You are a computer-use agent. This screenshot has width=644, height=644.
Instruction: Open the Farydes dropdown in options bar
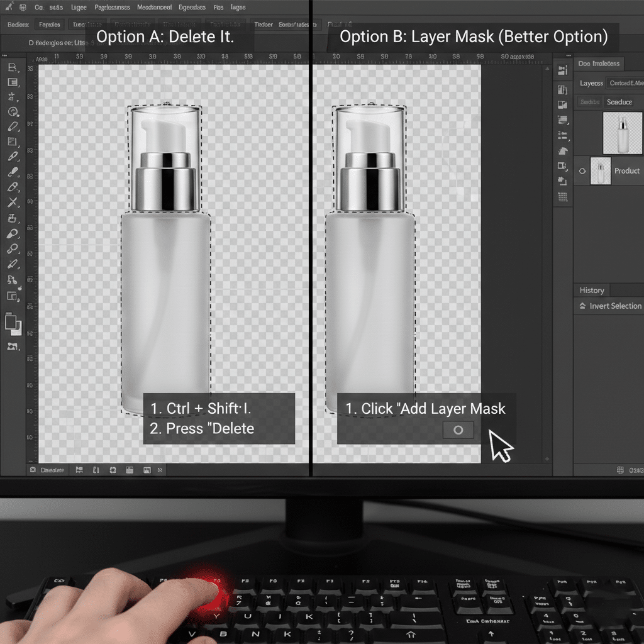pyautogui.click(x=50, y=25)
